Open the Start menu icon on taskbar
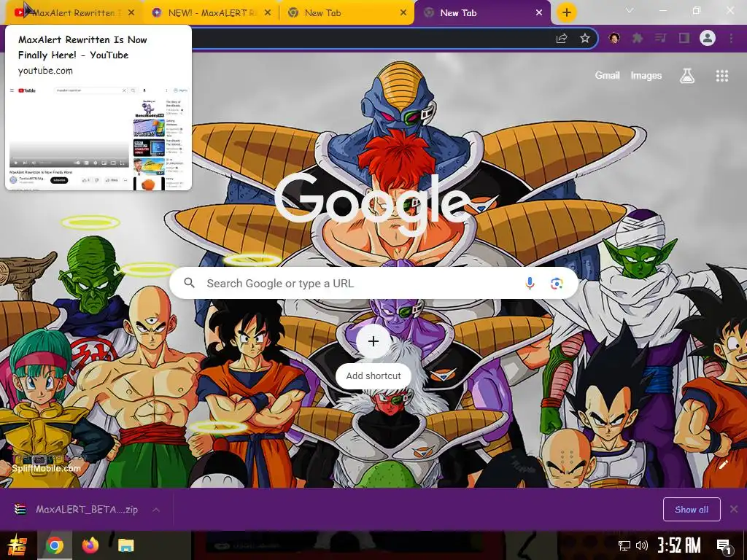Screen dimensions: 747x560 click(18, 545)
